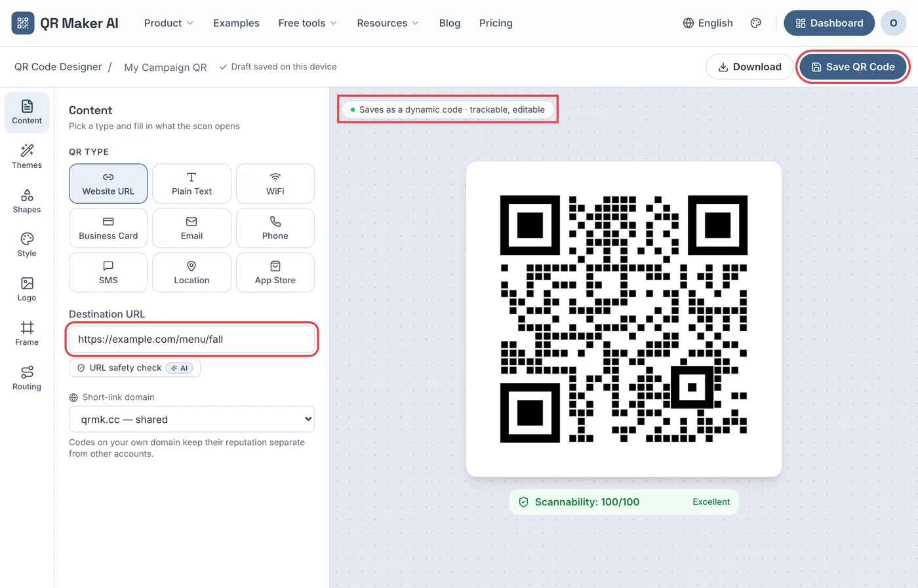Open the Pricing page
The image size is (918, 588).
click(496, 23)
